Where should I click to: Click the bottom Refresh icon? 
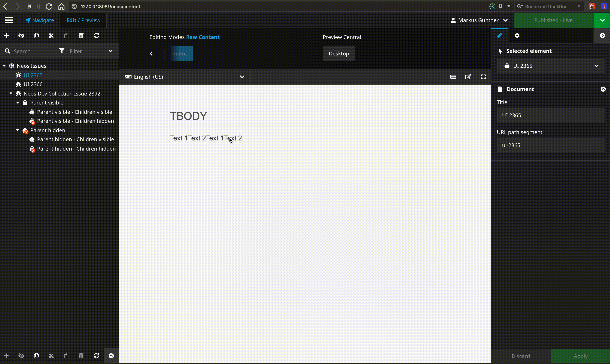click(x=96, y=356)
